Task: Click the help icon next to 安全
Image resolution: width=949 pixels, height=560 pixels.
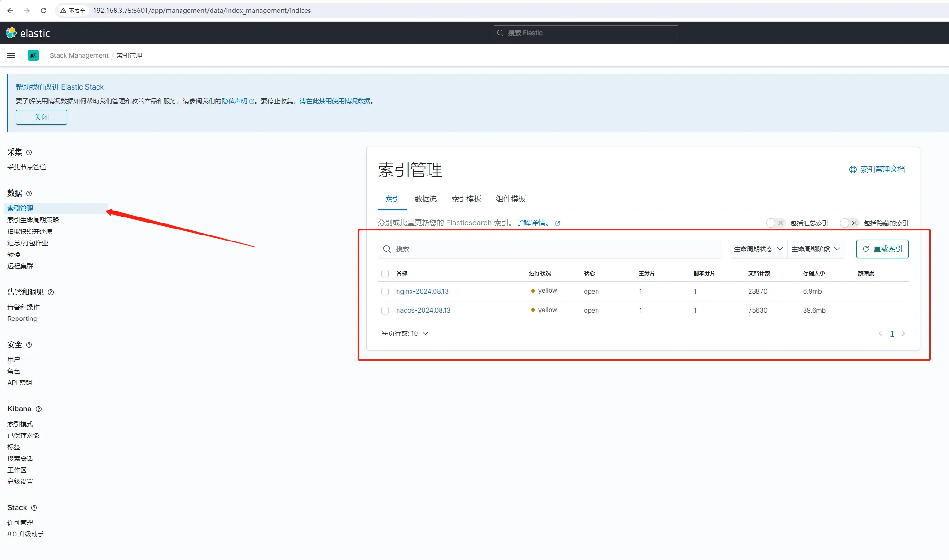Action: 29,345
